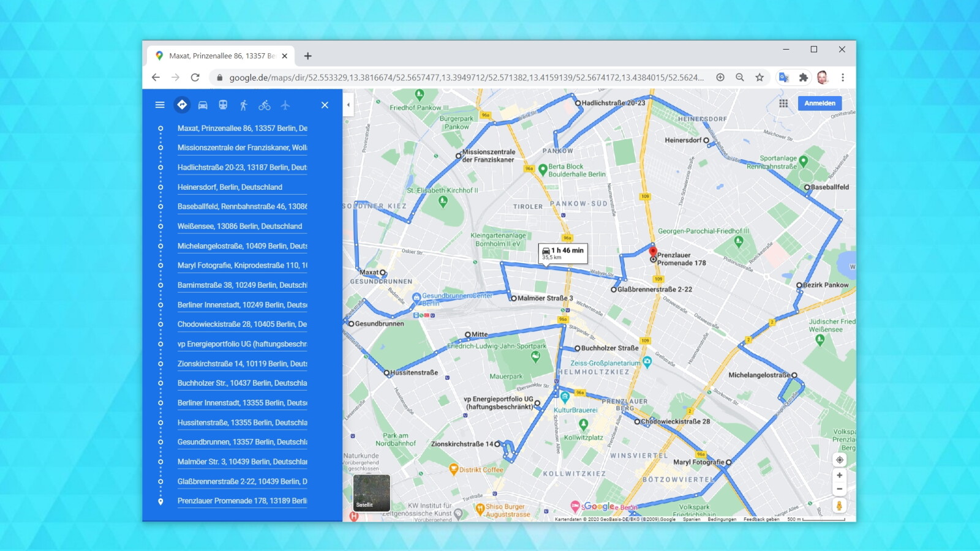This screenshot has height=551, width=980.
Task: Select the Baseballfeld, Rennbahnstraße 46 waypoint
Action: tap(242, 206)
